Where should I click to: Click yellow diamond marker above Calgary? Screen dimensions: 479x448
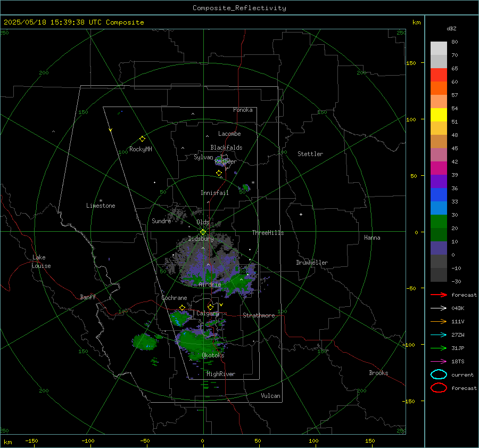(x=210, y=307)
